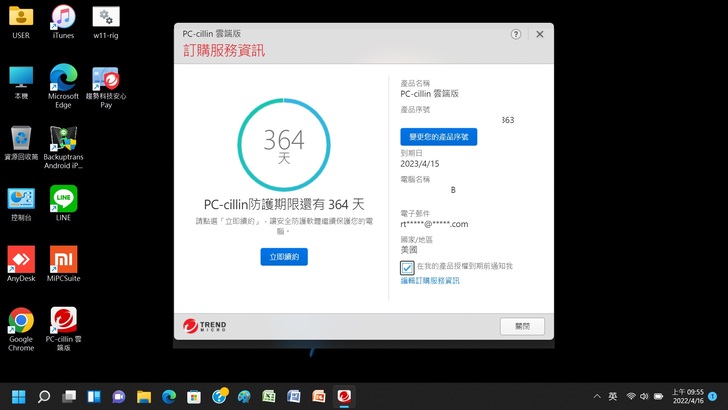The height and width of the screenshot is (410, 728).
Task: Launch Microsoft Edge desktop shortcut
Action: point(63,86)
